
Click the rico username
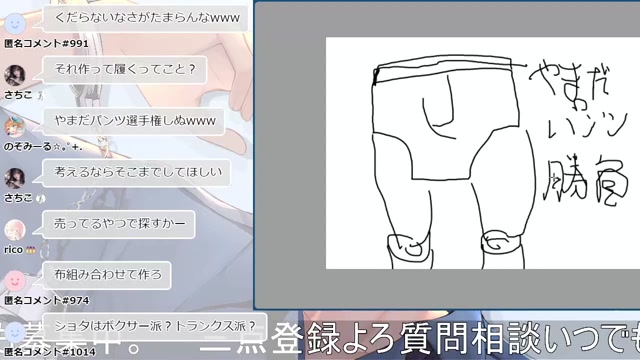[13, 249]
